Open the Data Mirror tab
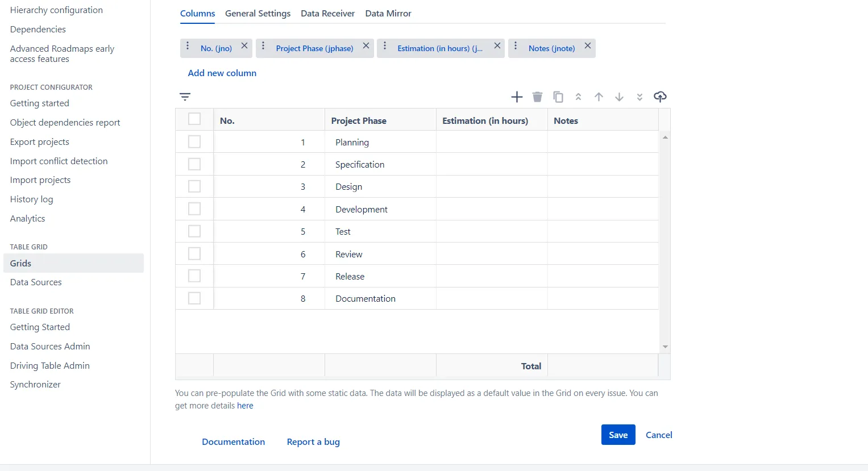Viewport: 868px width, 471px height. point(388,14)
